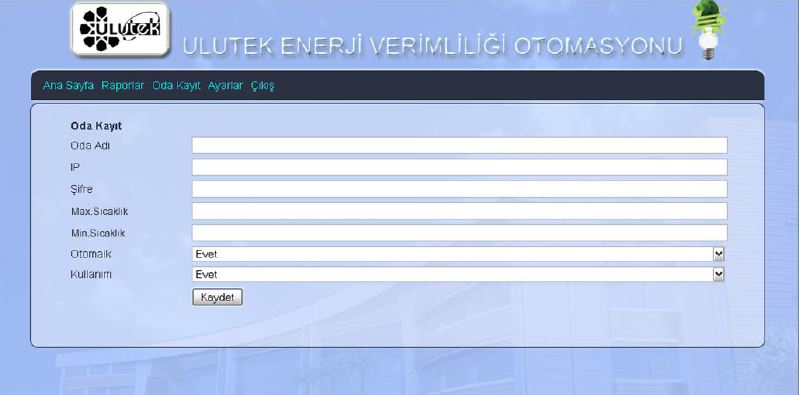The height and width of the screenshot is (395, 799).
Task: Log out using the Çıkış link
Action: tap(262, 86)
